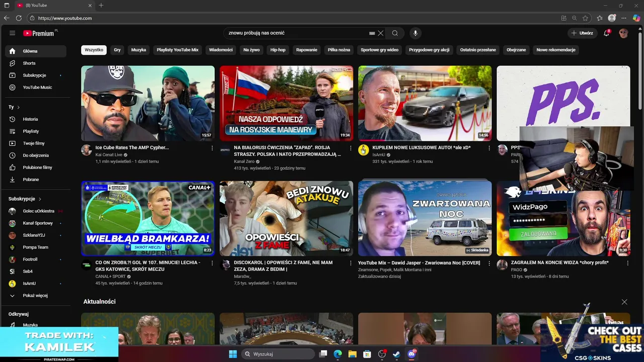644x362 pixels.
Task: Open Twoje filmy in sidebar
Action: tap(36, 143)
